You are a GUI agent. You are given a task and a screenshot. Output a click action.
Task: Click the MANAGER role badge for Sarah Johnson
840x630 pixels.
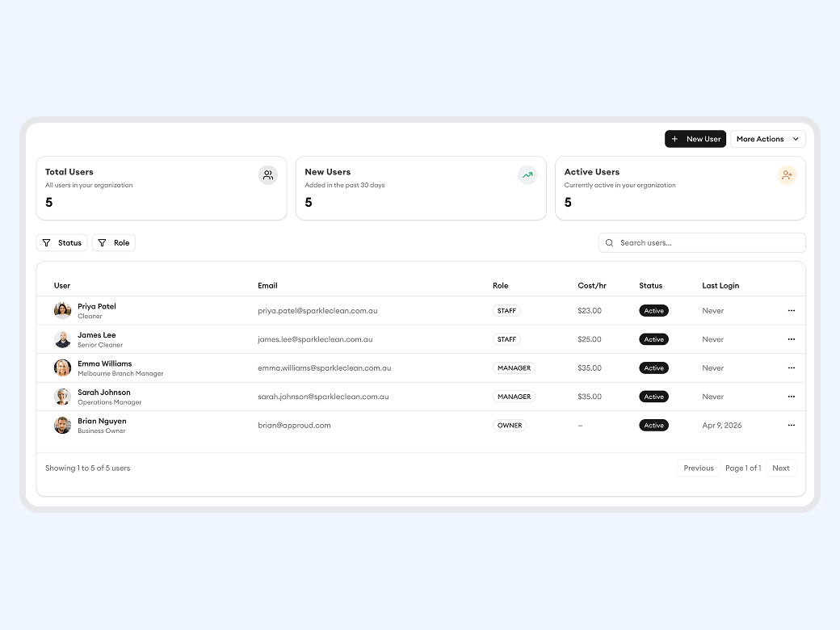click(514, 397)
